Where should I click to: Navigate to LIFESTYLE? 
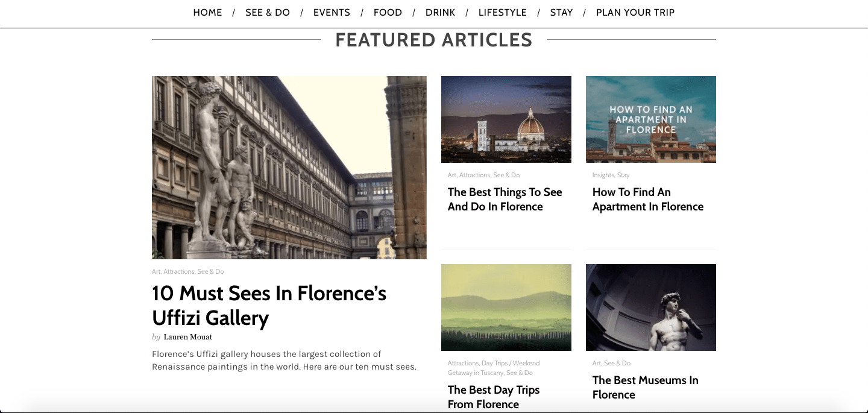[502, 13]
